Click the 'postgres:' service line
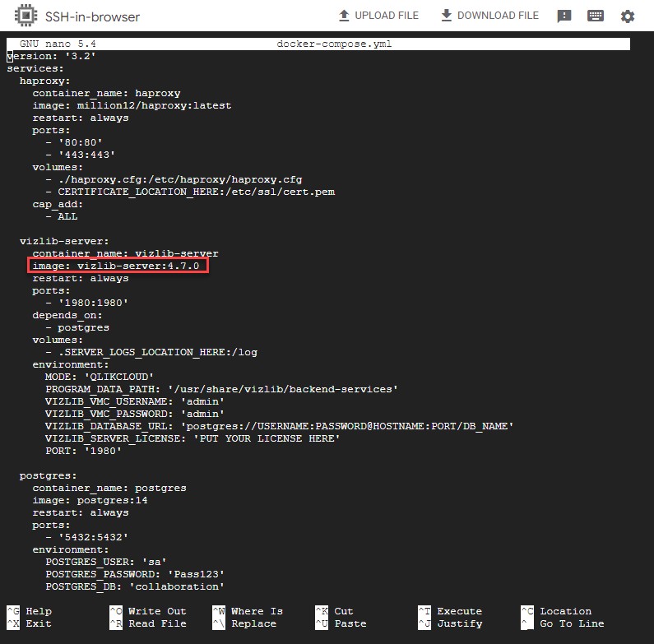 pyautogui.click(x=48, y=475)
